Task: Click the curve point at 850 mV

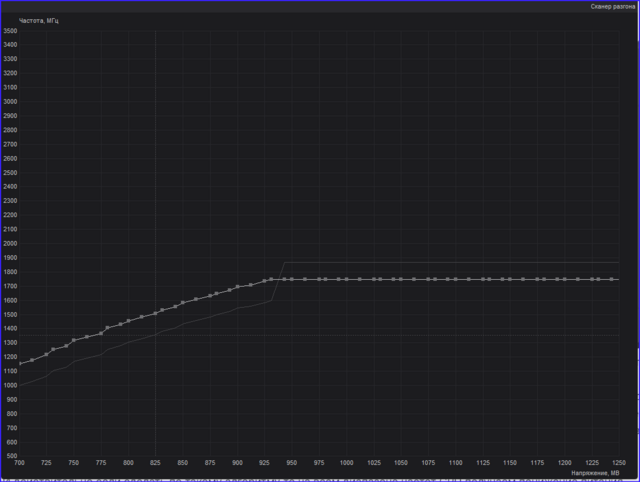Action: [x=183, y=302]
